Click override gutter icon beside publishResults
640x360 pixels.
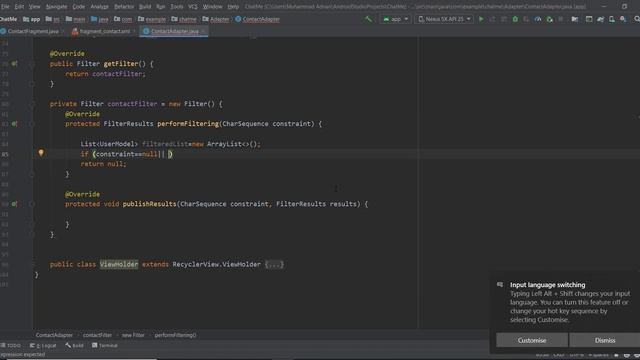pos(14,204)
